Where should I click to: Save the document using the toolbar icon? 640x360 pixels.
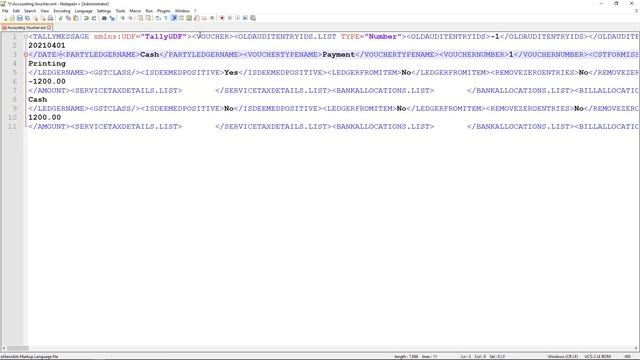(20, 18)
